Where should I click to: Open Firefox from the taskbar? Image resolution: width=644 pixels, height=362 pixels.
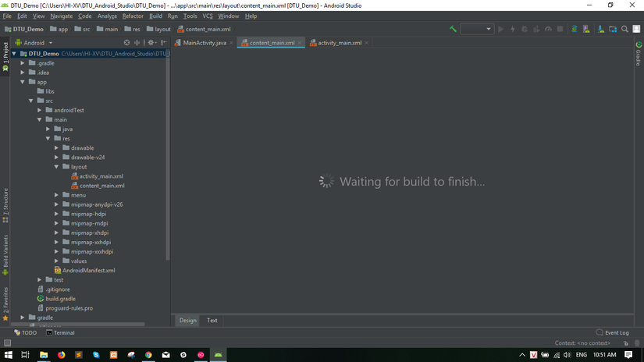pyautogui.click(x=61, y=355)
